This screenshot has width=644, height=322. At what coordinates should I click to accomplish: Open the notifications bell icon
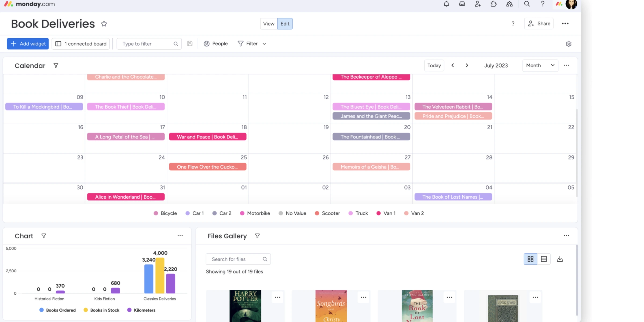[446, 4]
